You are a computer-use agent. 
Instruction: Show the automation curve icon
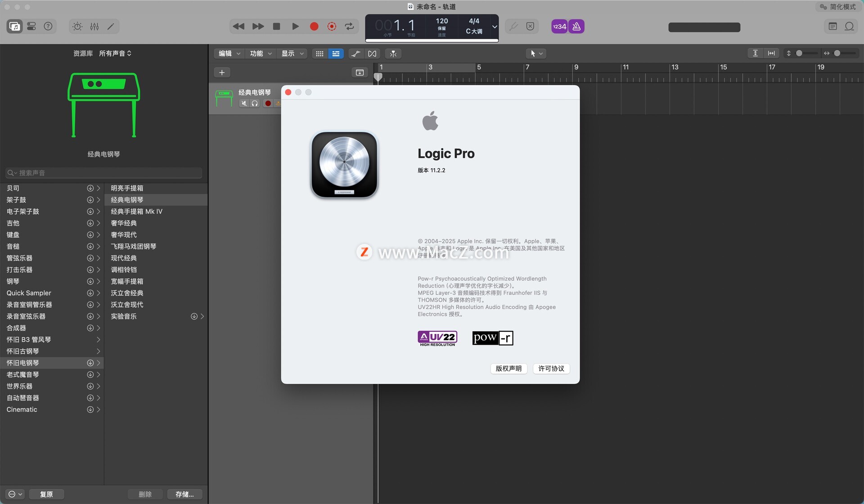[x=355, y=54]
